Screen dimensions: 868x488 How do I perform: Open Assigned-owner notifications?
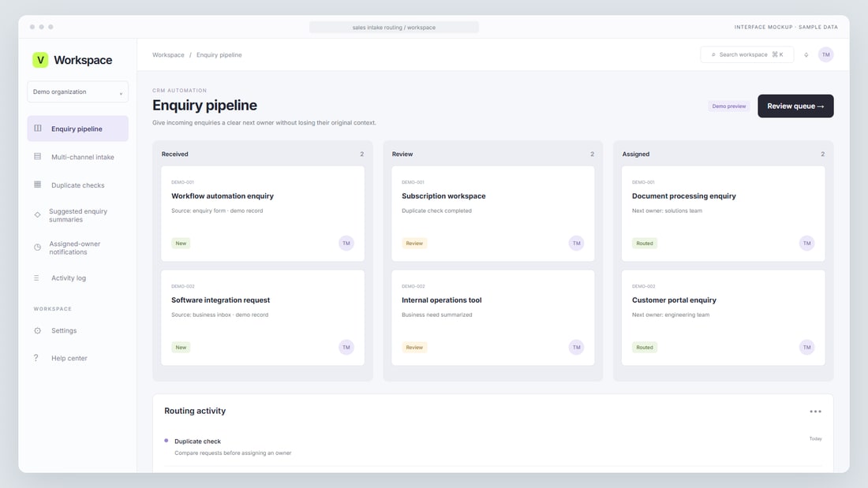(x=77, y=248)
